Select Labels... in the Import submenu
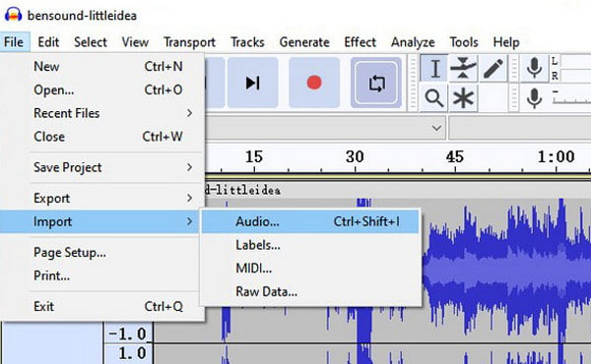 (310, 245)
